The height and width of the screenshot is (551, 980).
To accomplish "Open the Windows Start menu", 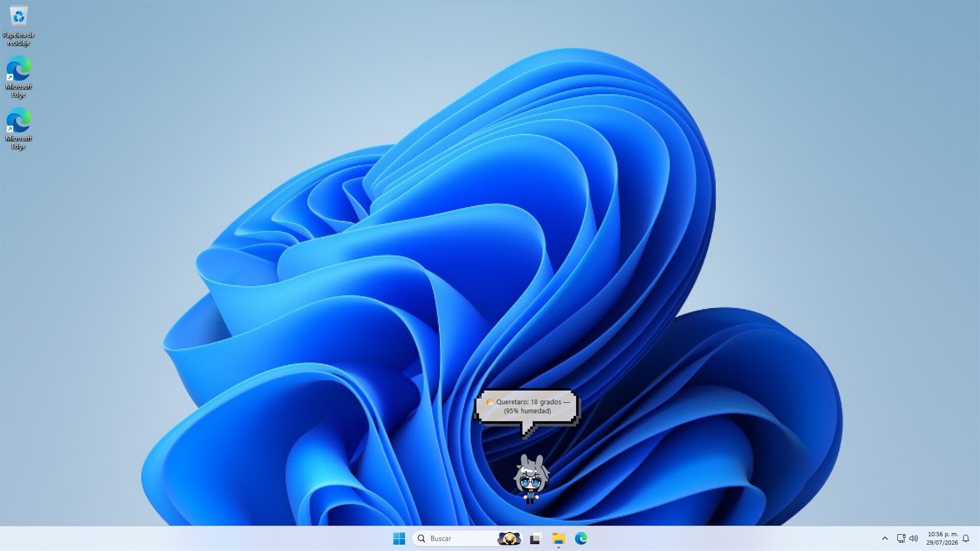I will [x=399, y=538].
